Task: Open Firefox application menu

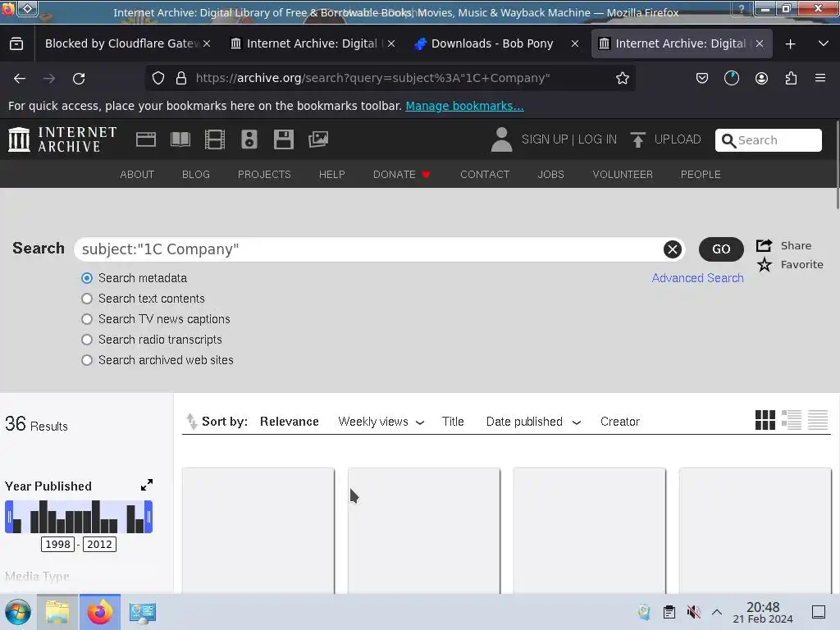Action: click(819, 78)
